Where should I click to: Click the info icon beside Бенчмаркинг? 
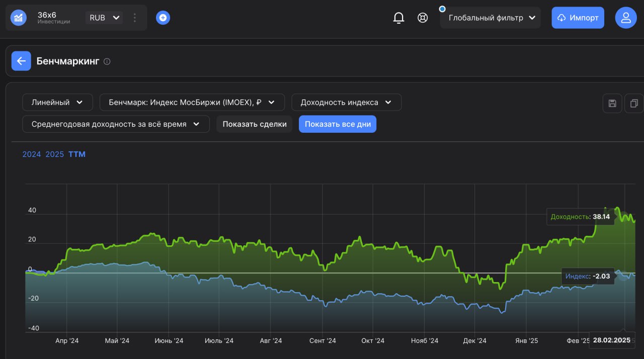pyautogui.click(x=107, y=62)
